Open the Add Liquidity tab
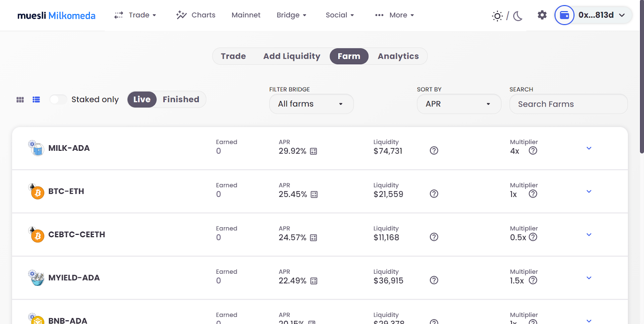The image size is (644, 324). pyautogui.click(x=292, y=56)
